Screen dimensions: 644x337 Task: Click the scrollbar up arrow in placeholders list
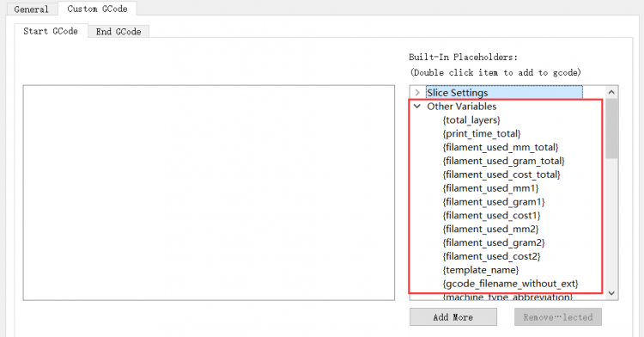pyautogui.click(x=611, y=92)
